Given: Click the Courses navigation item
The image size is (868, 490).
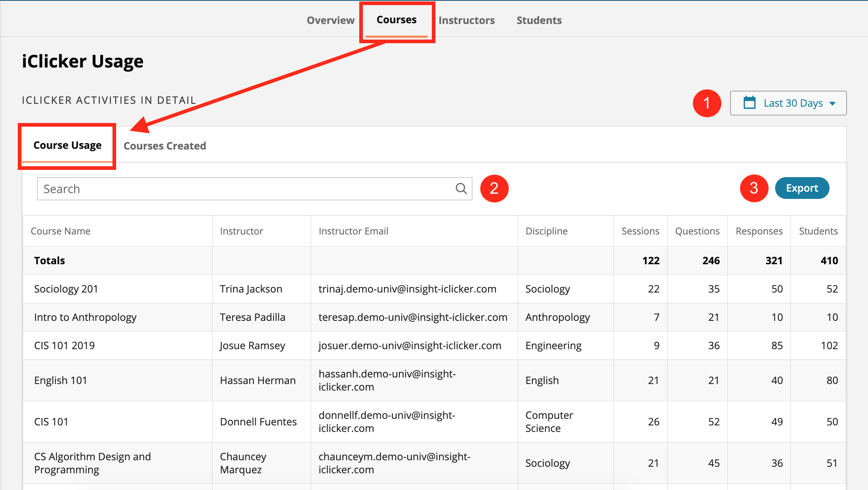Looking at the screenshot, I should [x=396, y=20].
